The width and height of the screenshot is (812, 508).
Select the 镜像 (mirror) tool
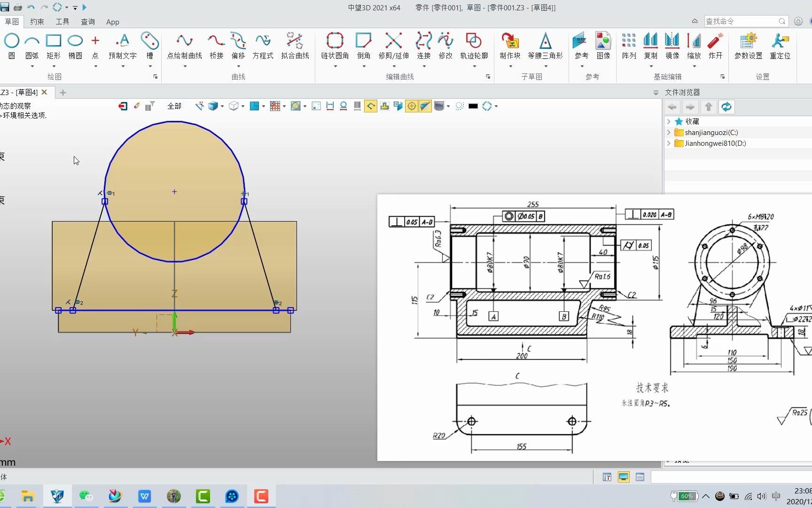point(672,46)
